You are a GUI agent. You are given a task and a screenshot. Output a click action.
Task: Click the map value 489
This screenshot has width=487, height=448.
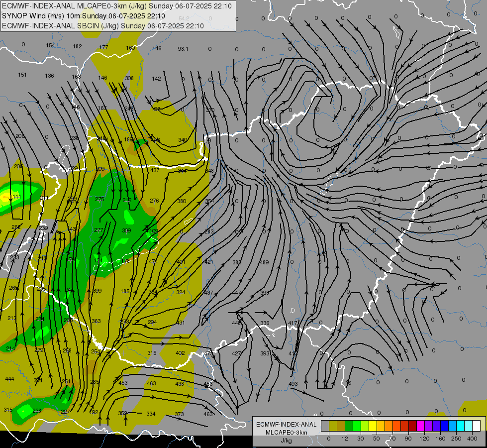click(264, 262)
